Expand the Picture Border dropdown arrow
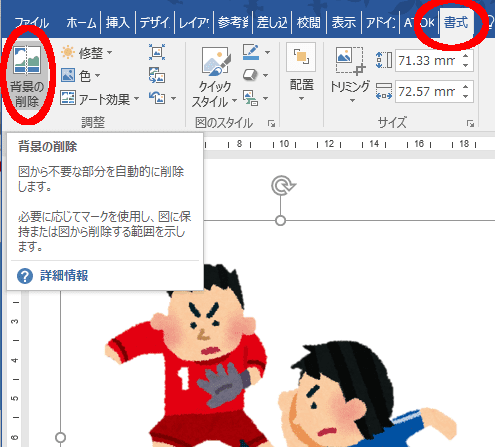This screenshot has width=495, height=447. [267, 52]
